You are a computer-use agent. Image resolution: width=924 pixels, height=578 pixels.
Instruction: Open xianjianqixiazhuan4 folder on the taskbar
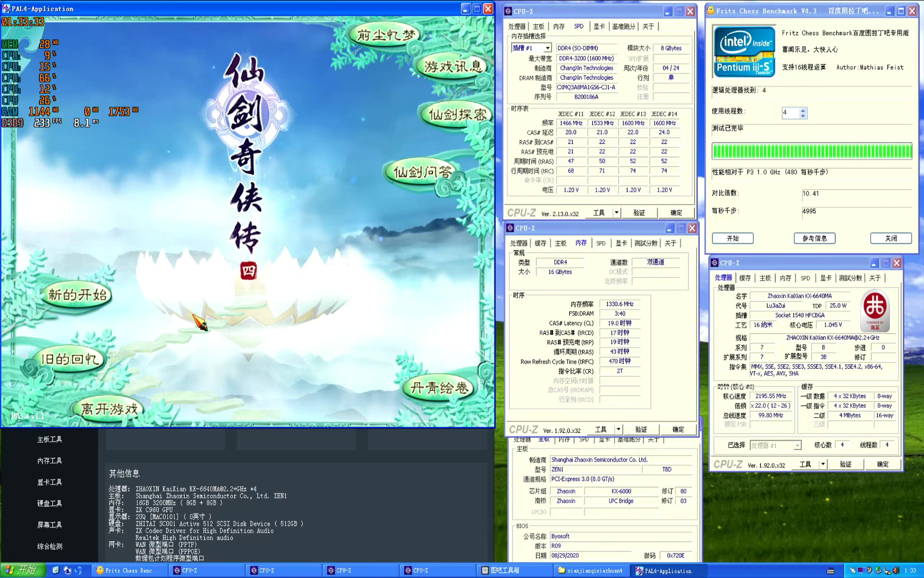click(590, 571)
